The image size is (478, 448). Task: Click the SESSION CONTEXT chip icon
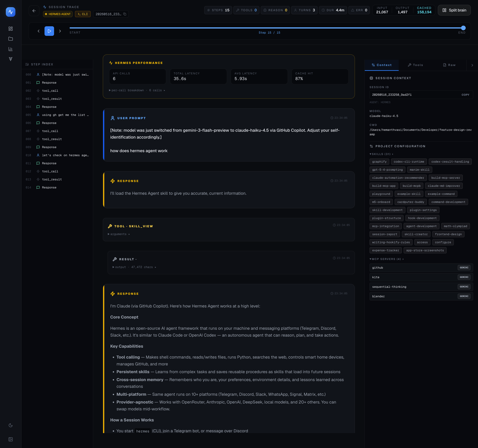point(371,78)
